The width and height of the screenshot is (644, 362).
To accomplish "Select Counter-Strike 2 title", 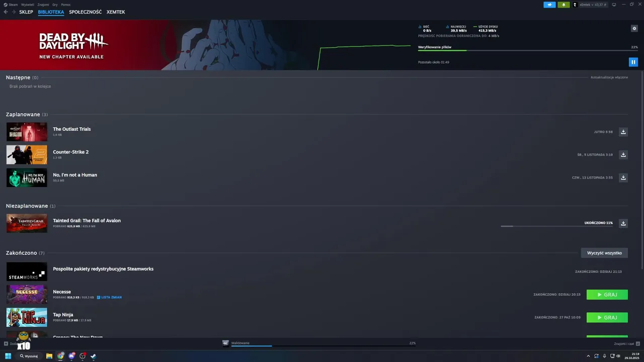I will click(x=70, y=152).
